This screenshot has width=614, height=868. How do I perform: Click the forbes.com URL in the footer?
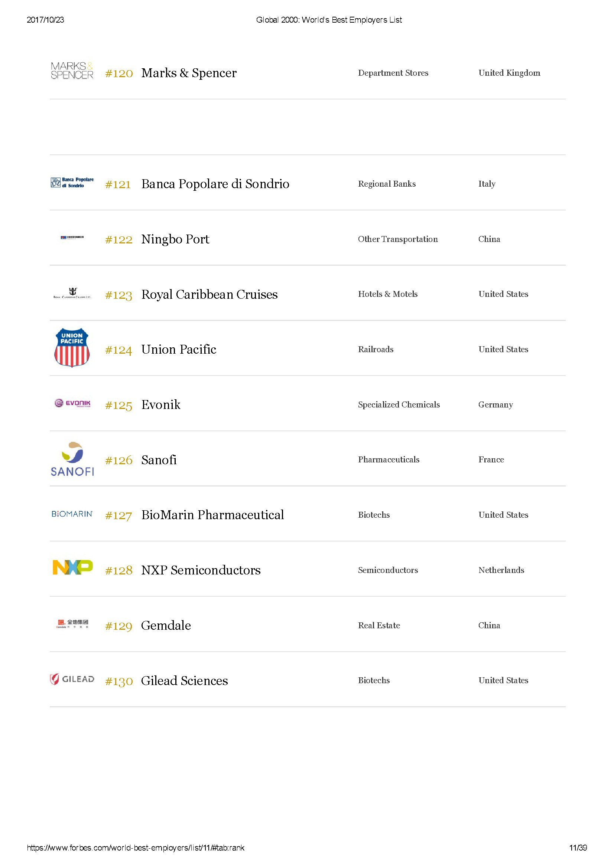136,848
